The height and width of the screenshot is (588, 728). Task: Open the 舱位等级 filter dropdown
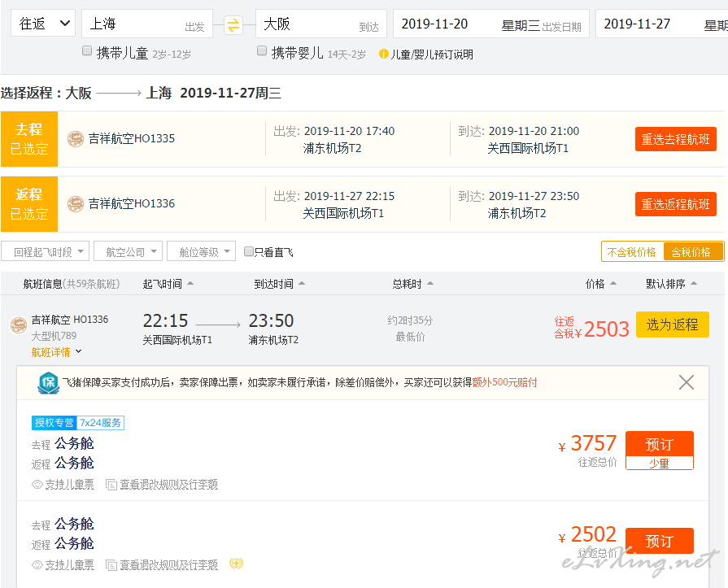[x=202, y=251]
